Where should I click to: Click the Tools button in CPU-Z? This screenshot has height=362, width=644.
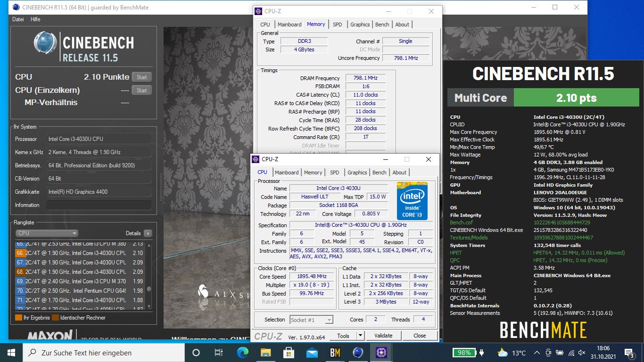pos(343,336)
